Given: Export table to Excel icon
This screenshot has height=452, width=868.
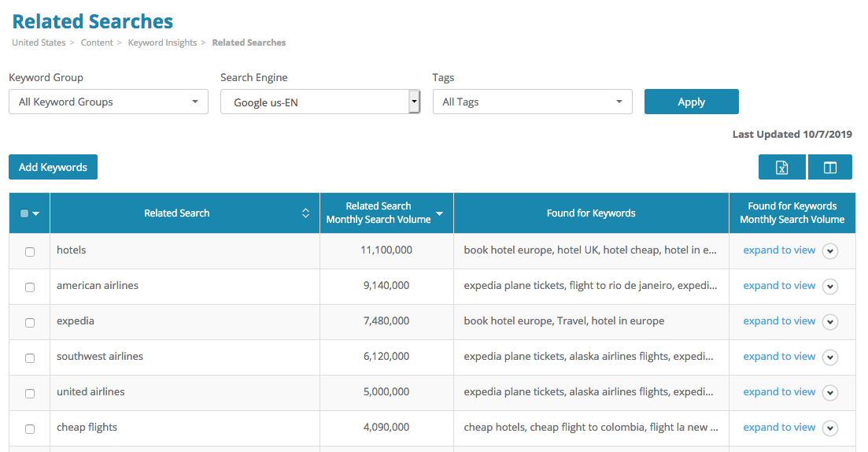Looking at the screenshot, I should [781, 167].
